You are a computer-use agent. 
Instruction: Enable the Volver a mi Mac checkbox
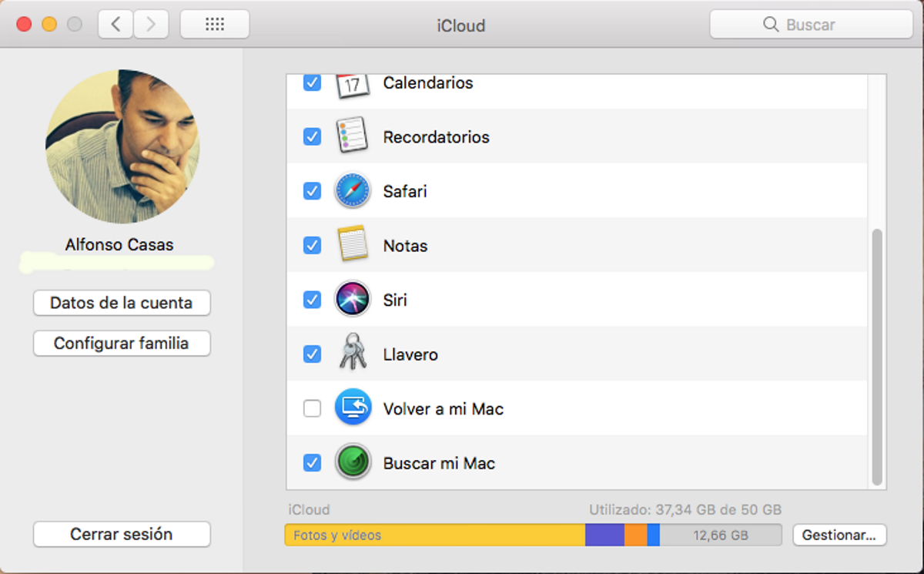(x=312, y=408)
